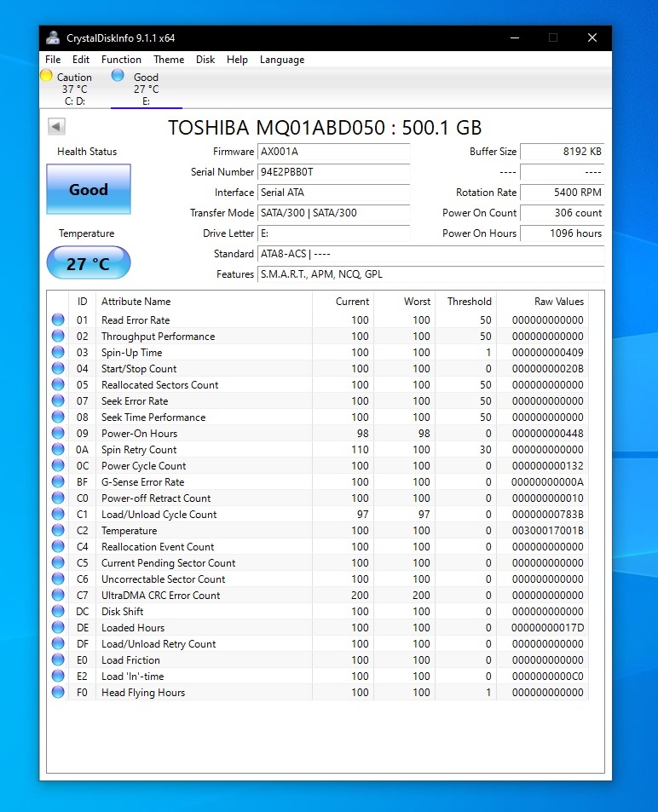Open the Edit menu
Image resolution: width=658 pixels, height=812 pixels.
(x=81, y=60)
